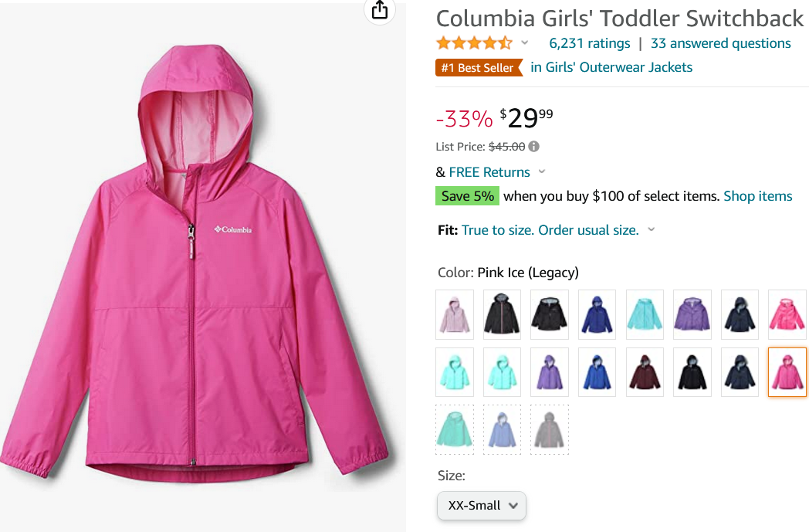Click the selected Pink Ice jacket swatch

787,372
